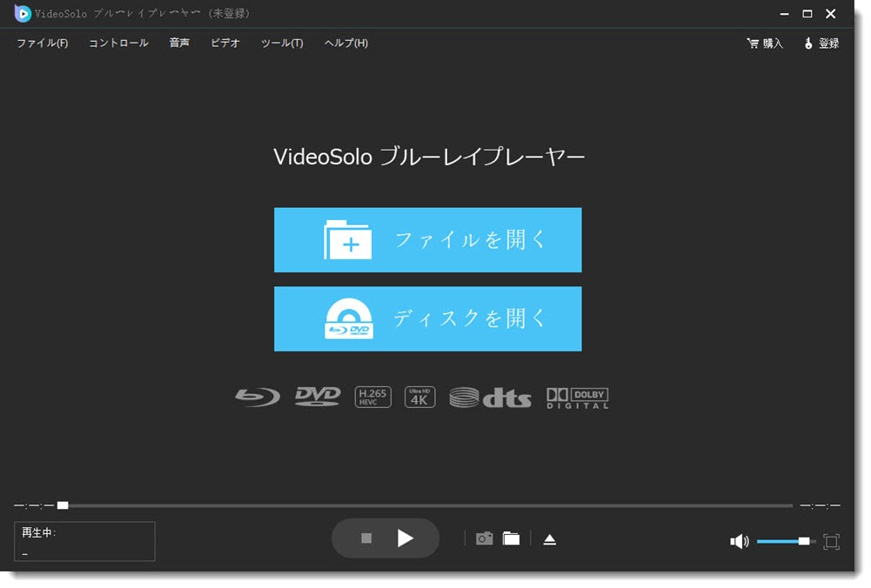This screenshot has width=871, height=588.
Task: Click the 購入 cart button
Action: 765,43
